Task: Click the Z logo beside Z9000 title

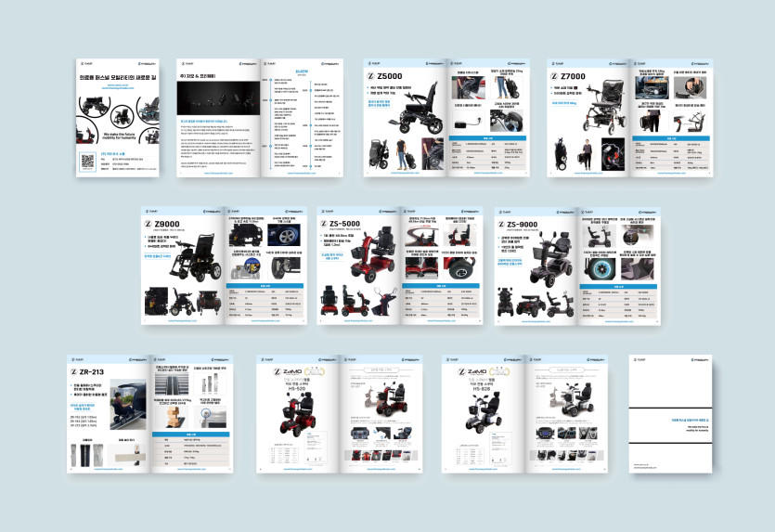Action: (150, 224)
